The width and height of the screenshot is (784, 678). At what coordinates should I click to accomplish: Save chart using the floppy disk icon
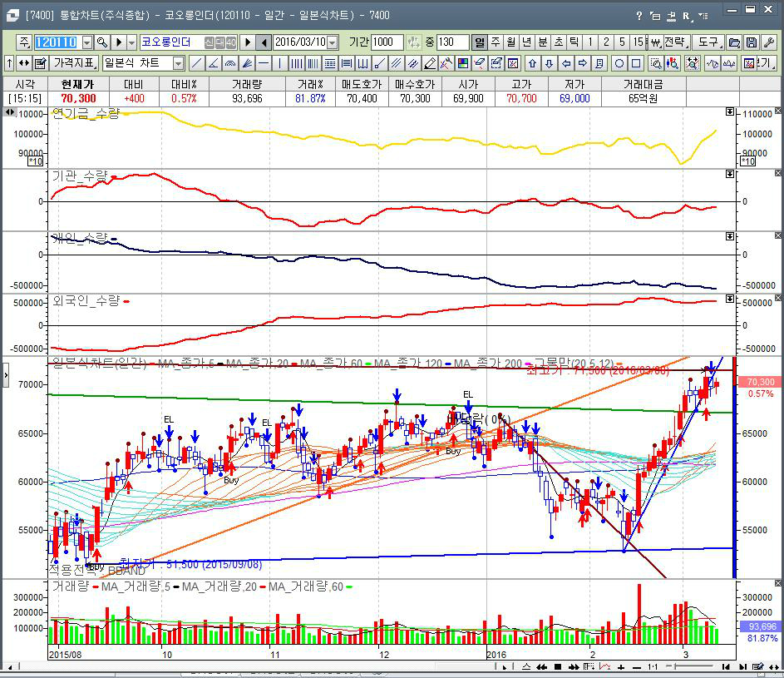pyautogui.click(x=751, y=42)
